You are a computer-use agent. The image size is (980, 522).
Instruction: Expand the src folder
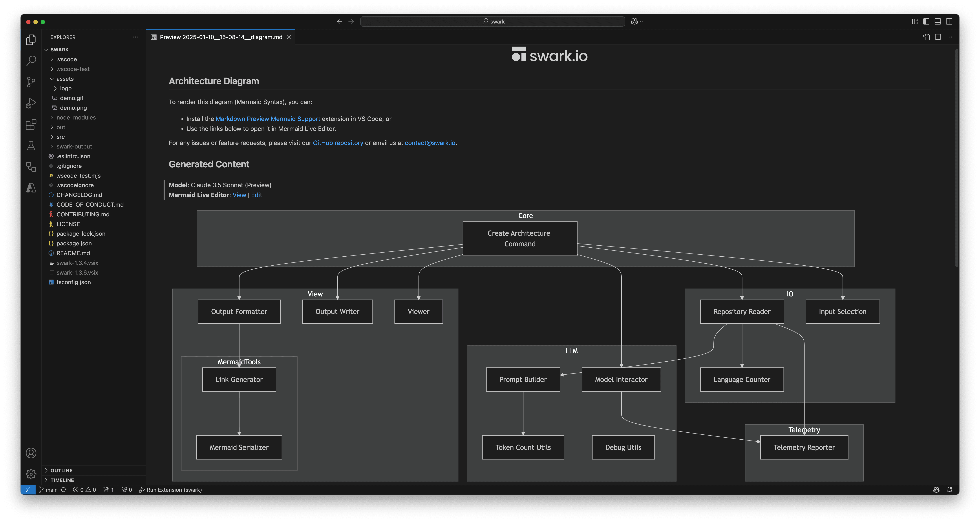click(61, 137)
